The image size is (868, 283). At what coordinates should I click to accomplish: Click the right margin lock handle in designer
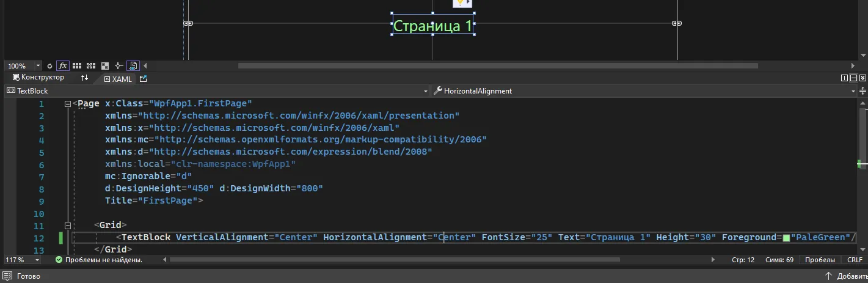point(676,23)
